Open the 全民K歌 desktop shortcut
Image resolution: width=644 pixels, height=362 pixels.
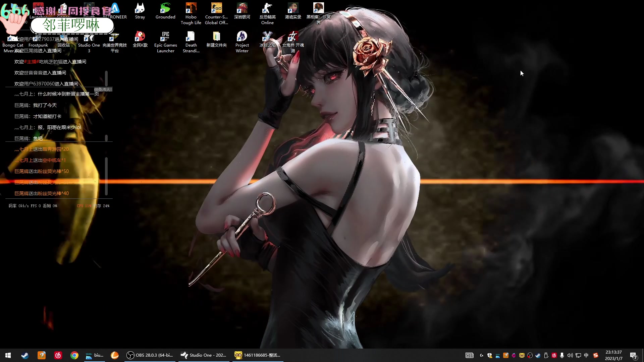140,39
